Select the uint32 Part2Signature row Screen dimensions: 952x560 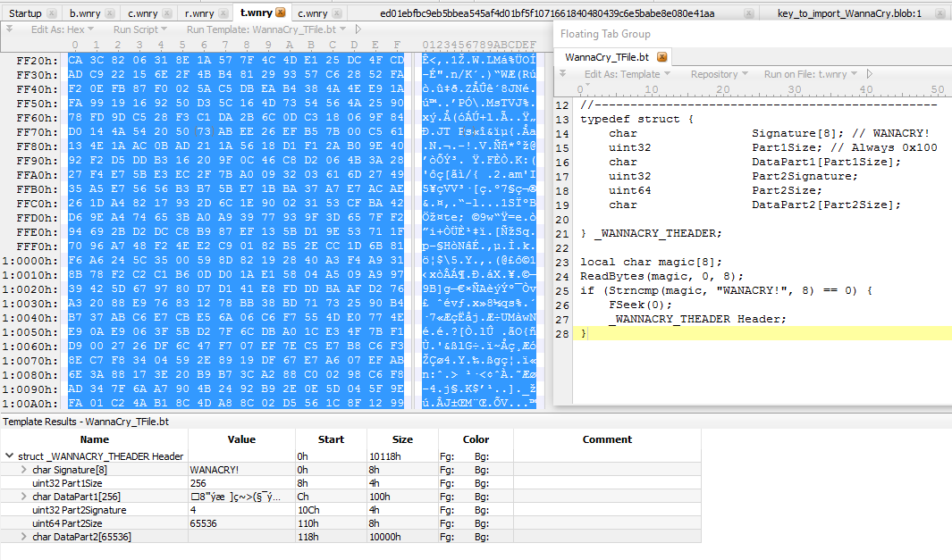(x=351, y=510)
